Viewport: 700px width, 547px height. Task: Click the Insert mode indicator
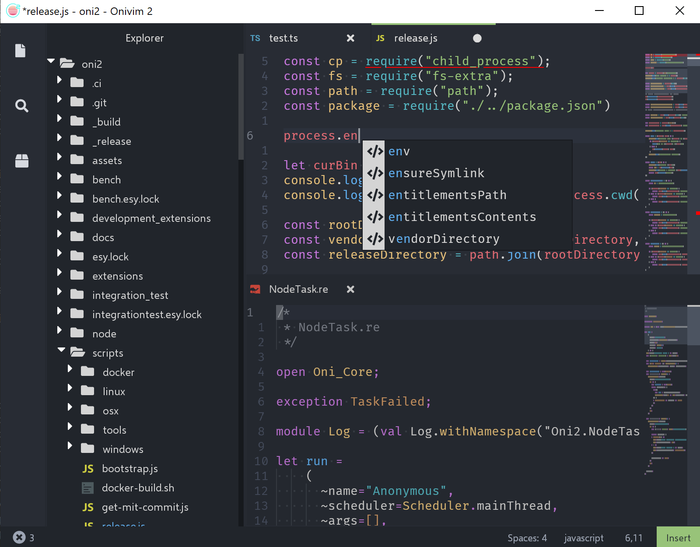676,537
